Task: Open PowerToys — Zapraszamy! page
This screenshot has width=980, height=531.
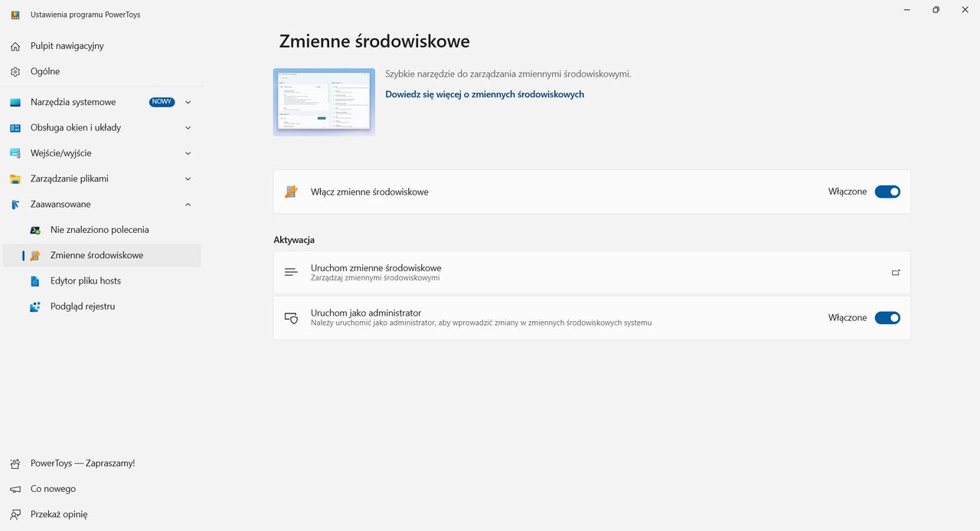Action: (102, 464)
